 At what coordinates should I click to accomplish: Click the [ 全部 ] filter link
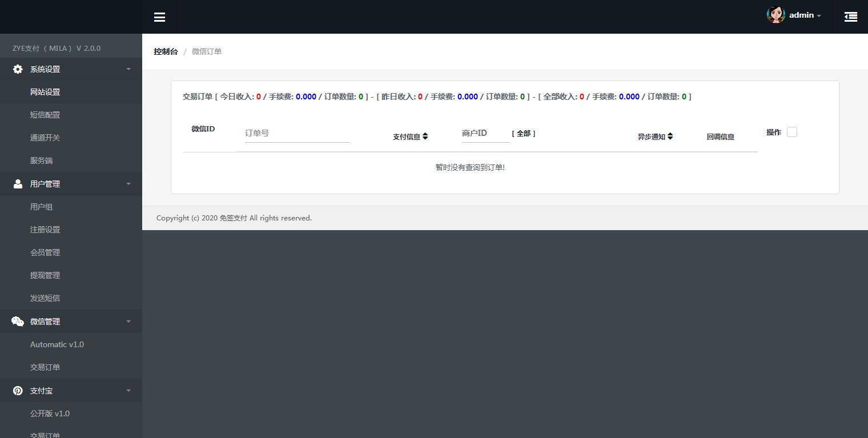tap(524, 134)
